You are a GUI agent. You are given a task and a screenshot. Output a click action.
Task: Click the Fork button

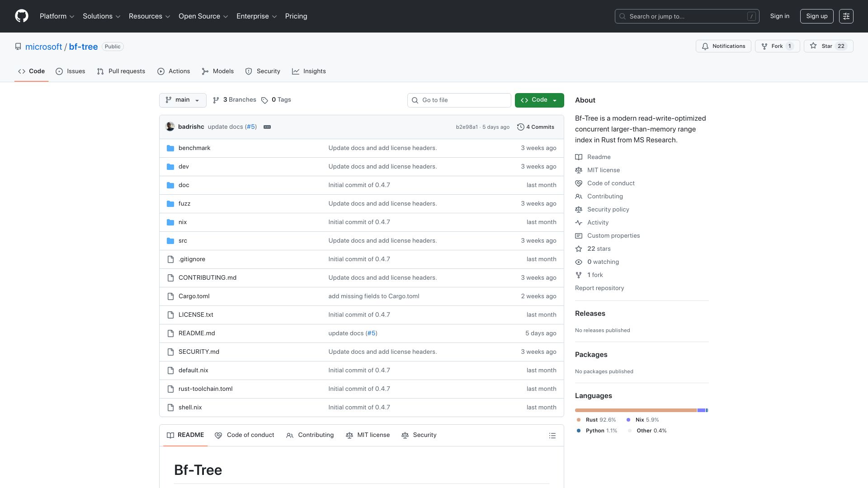point(777,46)
